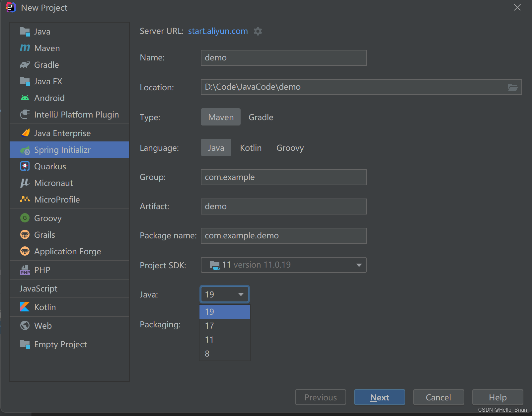Click the PHP icon in sidebar

[25, 270]
